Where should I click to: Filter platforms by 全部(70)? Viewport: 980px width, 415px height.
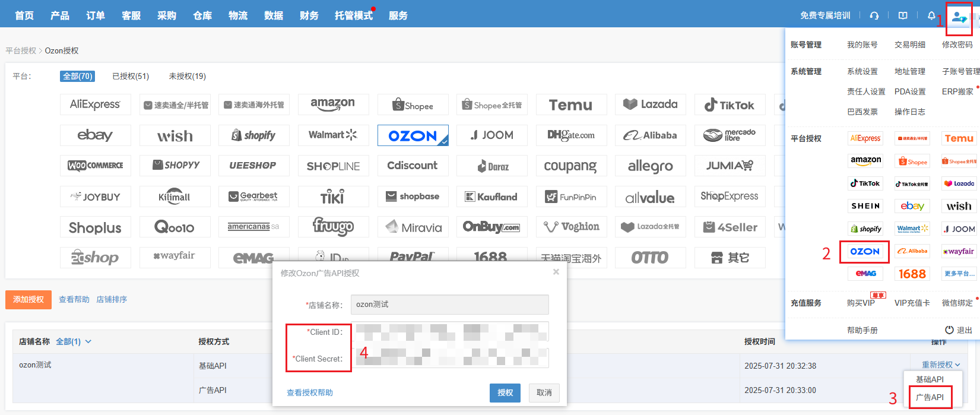(x=77, y=76)
